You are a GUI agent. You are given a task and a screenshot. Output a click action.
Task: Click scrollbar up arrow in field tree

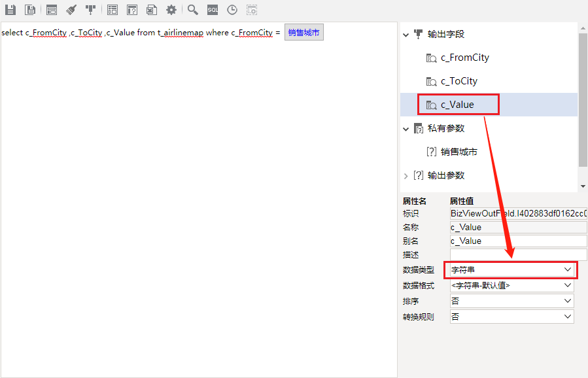583,28
